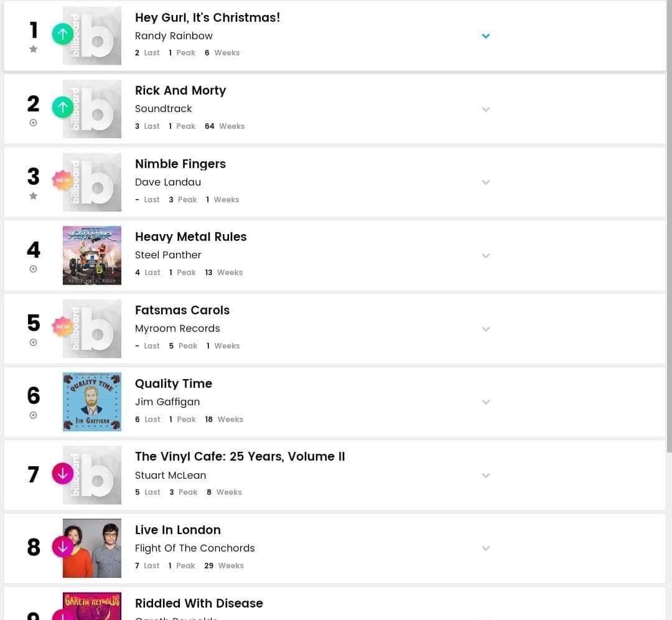Click the NEW badge on Nimble Fingers
This screenshot has height=620, width=672.
(x=63, y=180)
